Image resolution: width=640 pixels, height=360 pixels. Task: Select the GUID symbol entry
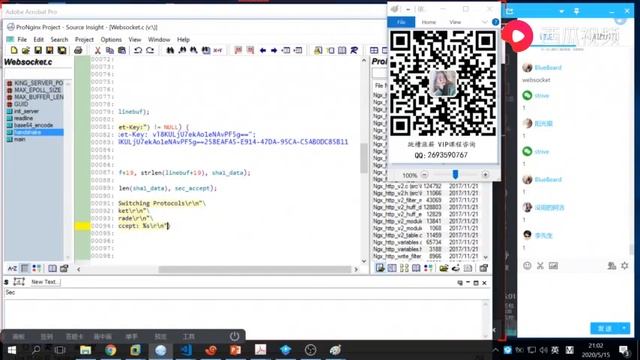pyautogui.click(x=21, y=104)
